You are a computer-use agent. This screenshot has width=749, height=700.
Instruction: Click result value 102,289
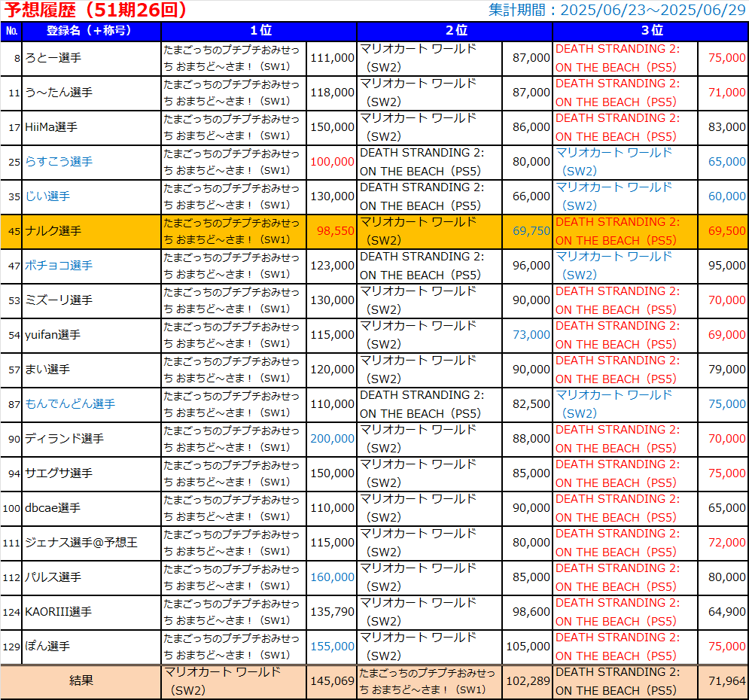pos(528,681)
